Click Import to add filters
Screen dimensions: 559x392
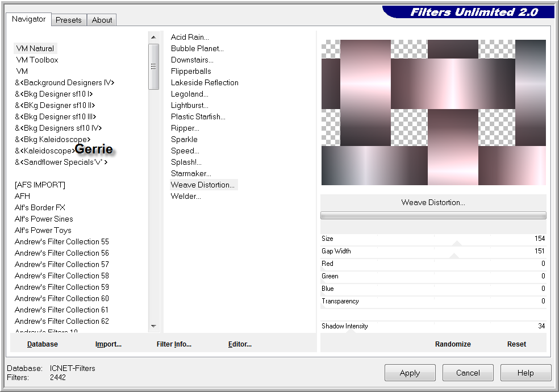pos(109,344)
